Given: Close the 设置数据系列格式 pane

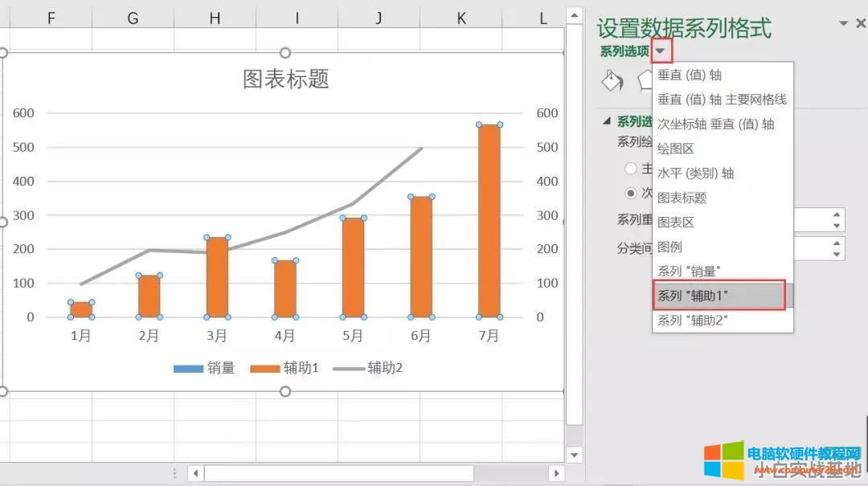Looking at the screenshot, I should coord(859,22).
